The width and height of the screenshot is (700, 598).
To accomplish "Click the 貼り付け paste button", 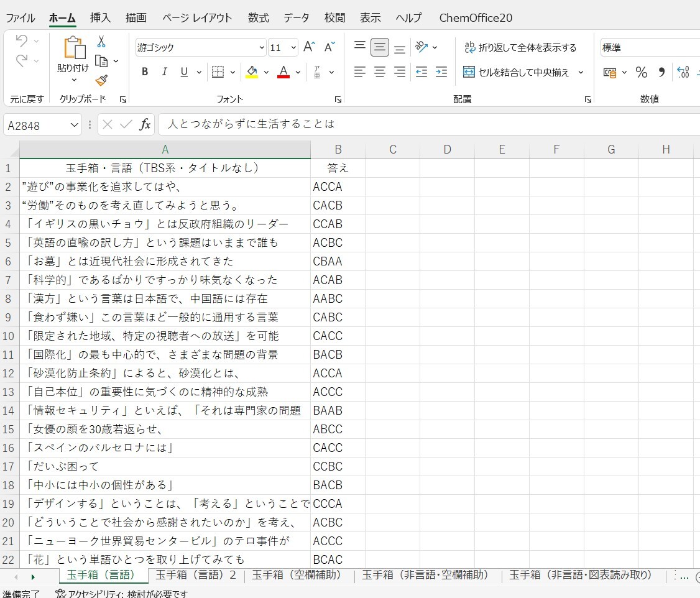I will (73, 56).
